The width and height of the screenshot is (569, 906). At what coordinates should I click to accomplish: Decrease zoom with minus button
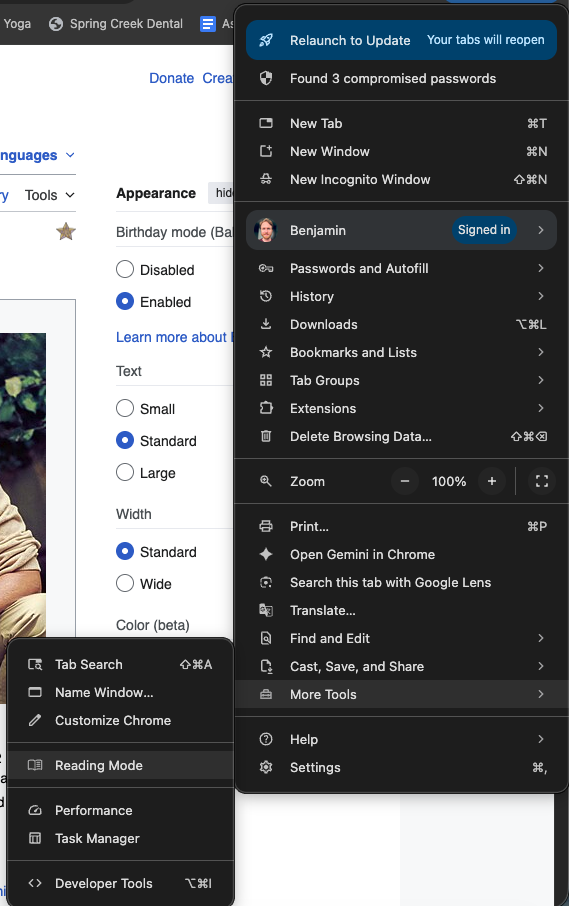405,481
